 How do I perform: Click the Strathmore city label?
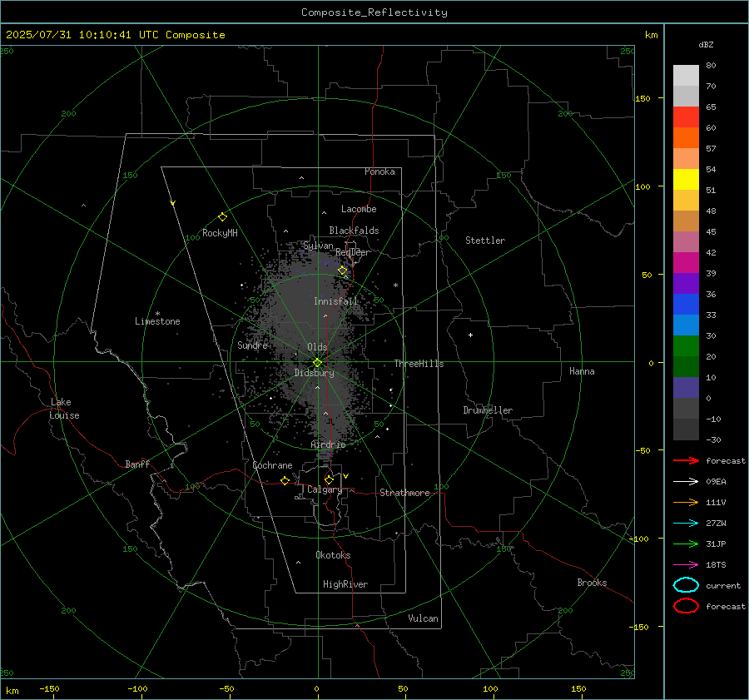404,493
